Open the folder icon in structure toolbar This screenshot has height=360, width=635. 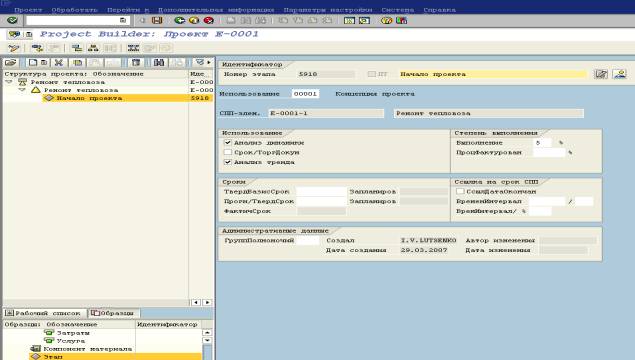11,62
